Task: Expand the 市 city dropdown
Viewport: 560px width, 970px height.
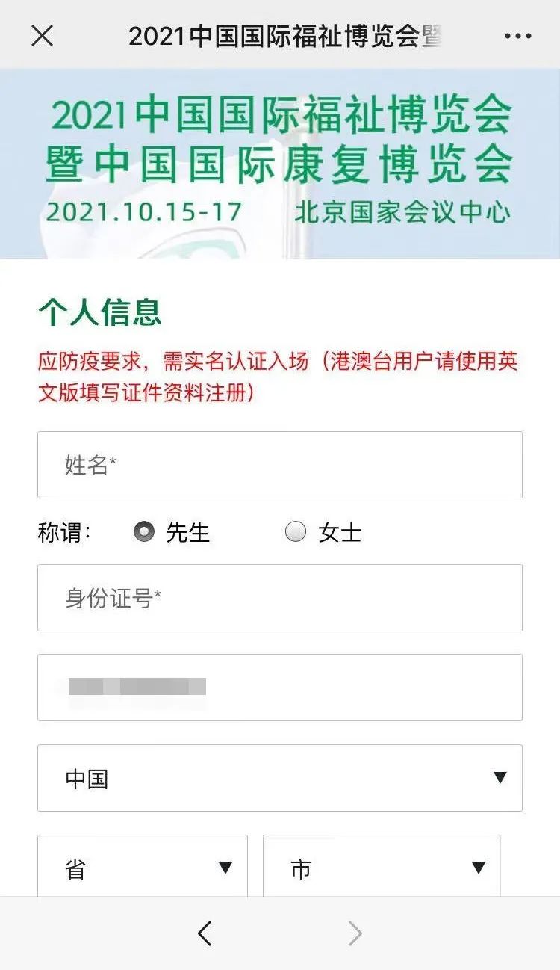Action: pyautogui.click(x=381, y=868)
